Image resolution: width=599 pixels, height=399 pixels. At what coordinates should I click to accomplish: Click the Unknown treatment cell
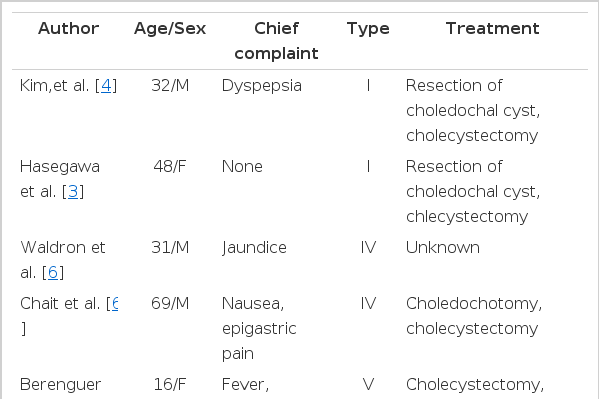(443, 248)
